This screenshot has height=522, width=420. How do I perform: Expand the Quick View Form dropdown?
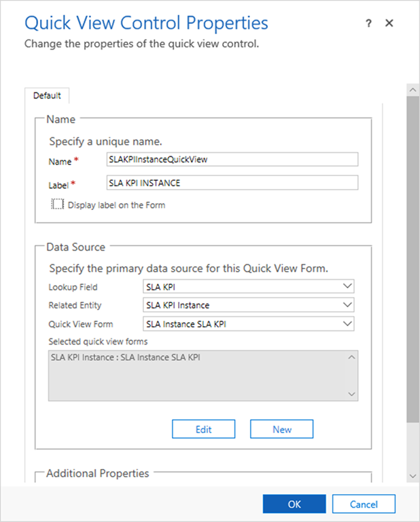(249, 324)
